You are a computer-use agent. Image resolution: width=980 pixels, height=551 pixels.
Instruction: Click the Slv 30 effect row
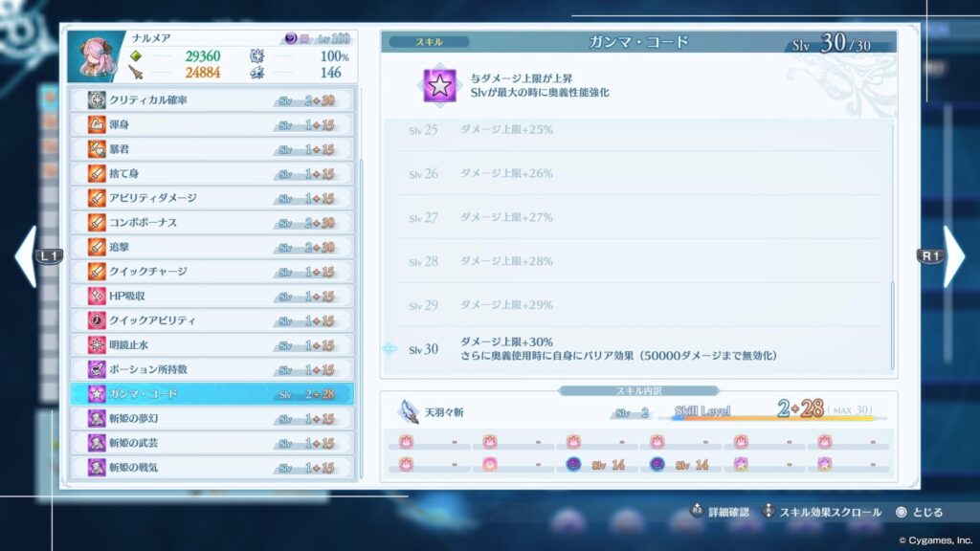[x=638, y=349]
